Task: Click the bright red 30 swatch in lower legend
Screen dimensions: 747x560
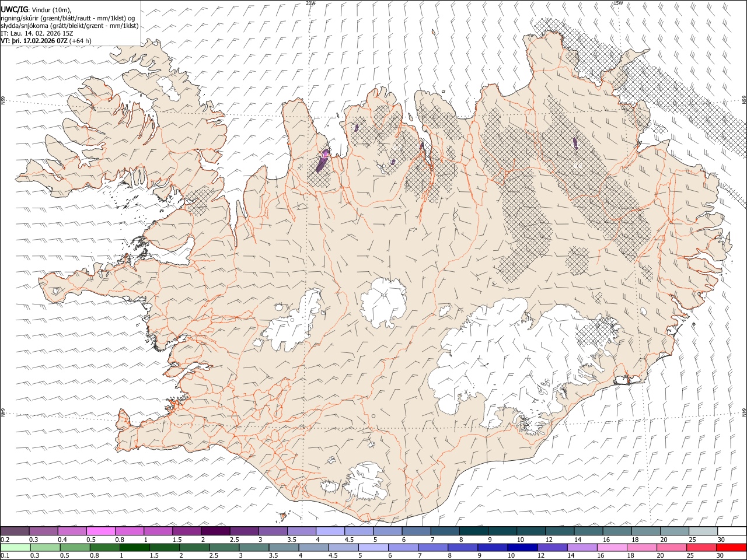Action: click(731, 548)
